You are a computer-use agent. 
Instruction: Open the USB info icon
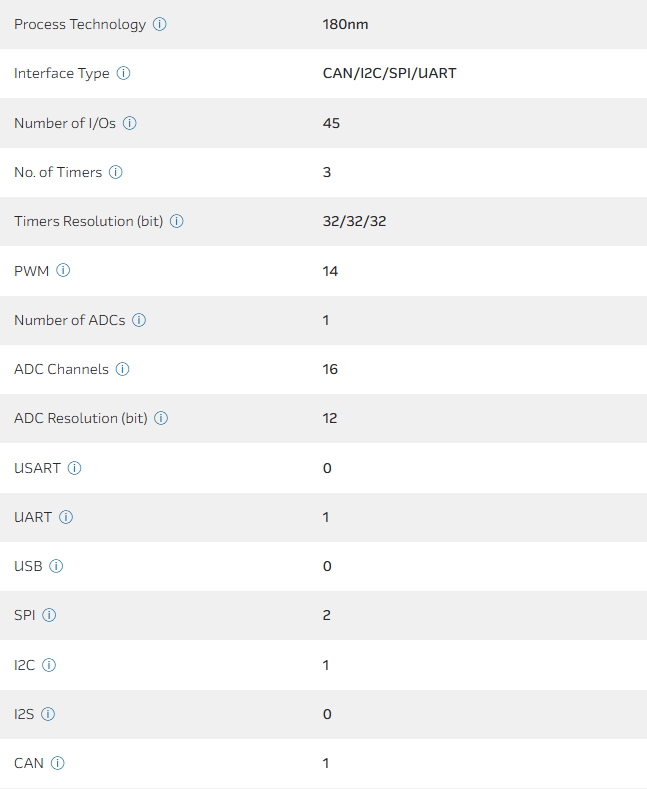pos(57,566)
